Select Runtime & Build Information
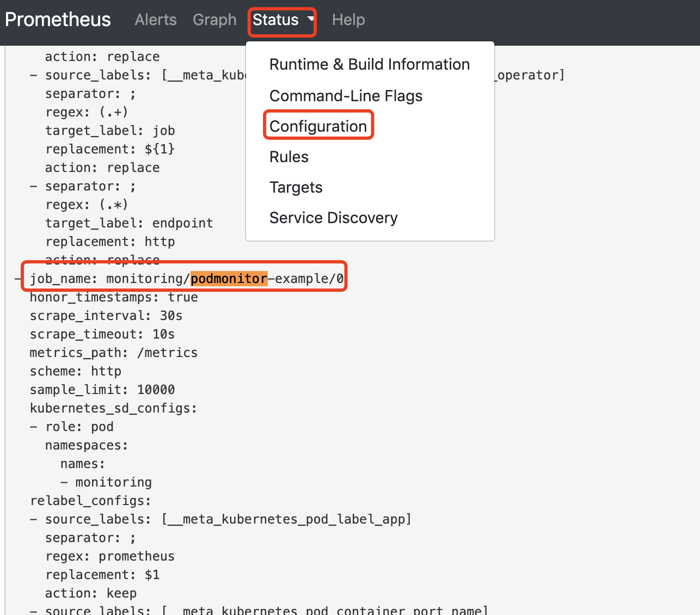 coord(369,64)
